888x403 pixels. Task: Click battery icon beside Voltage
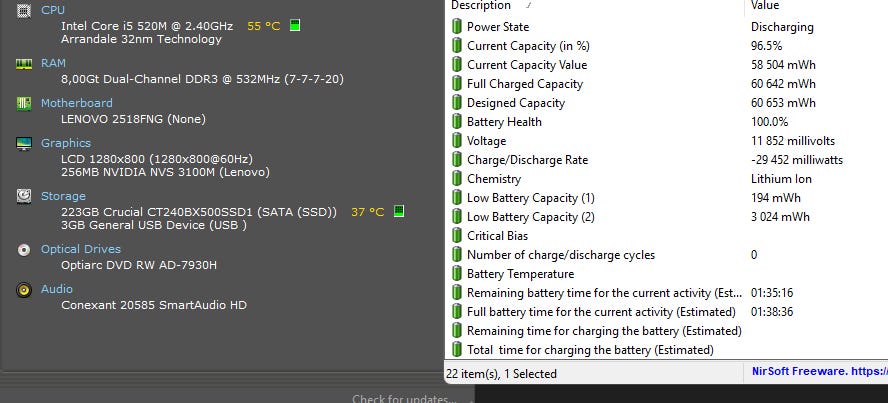click(x=456, y=140)
